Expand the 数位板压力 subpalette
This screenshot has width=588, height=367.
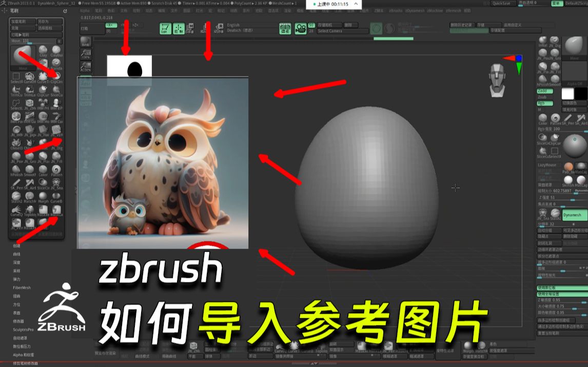pyautogui.click(x=22, y=346)
